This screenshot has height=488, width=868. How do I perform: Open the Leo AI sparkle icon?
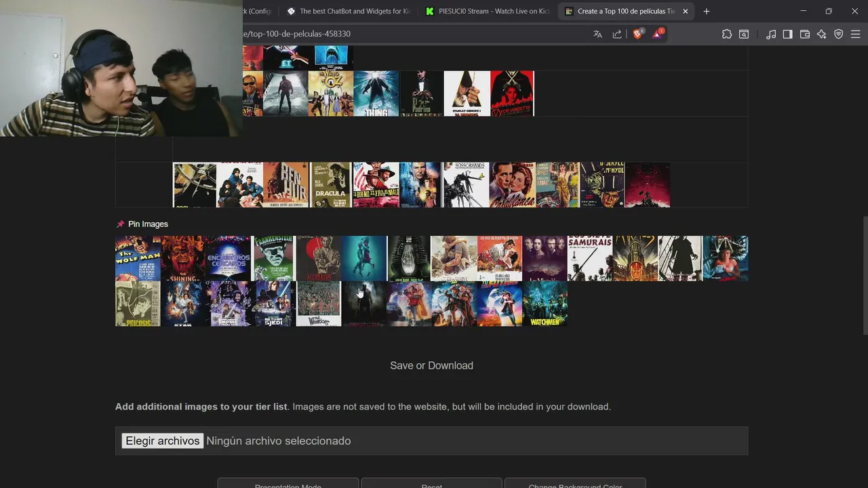[x=822, y=34]
